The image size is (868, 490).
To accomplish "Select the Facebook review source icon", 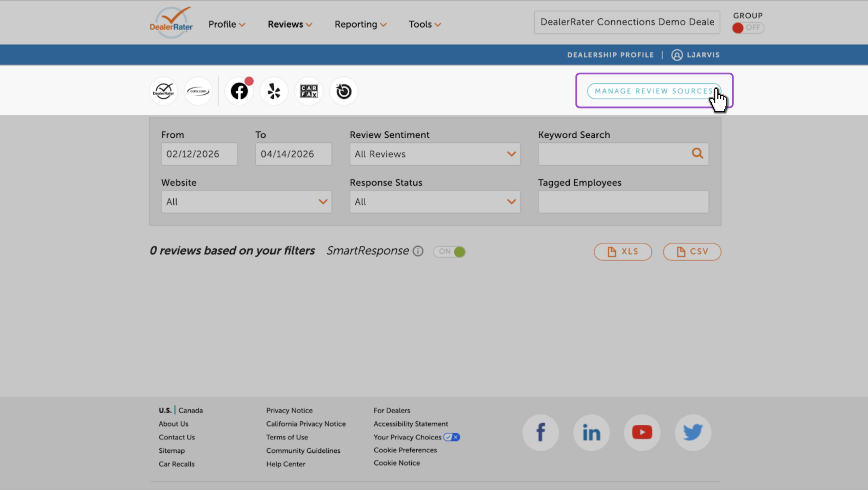I will click(x=239, y=91).
